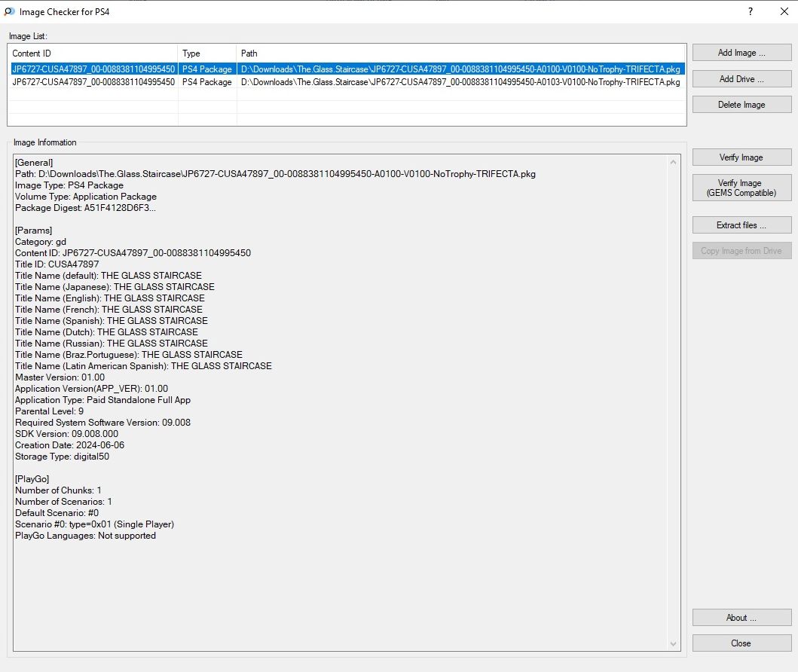Click the Title Name (Japanese) line

pos(115,286)
